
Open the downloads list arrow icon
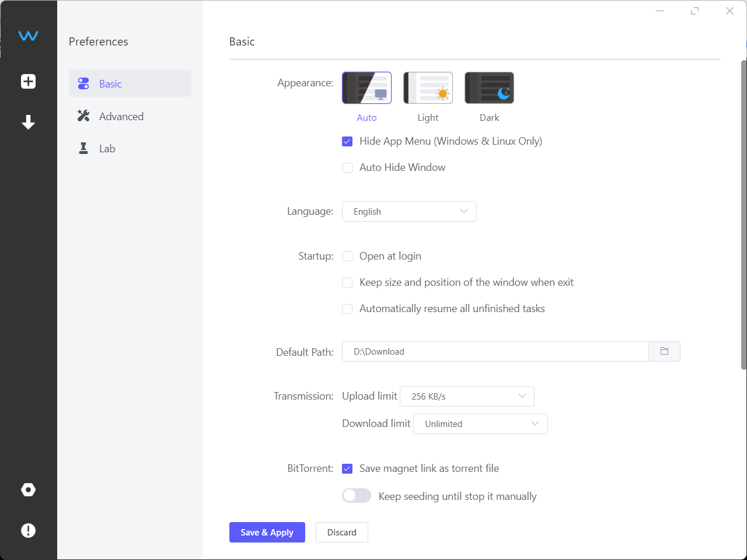point(28,122)
